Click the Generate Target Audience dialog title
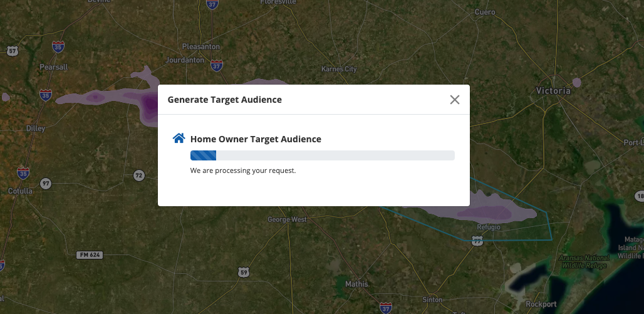The width and height of the screenshot is (644, 314). tap(224, 100)
